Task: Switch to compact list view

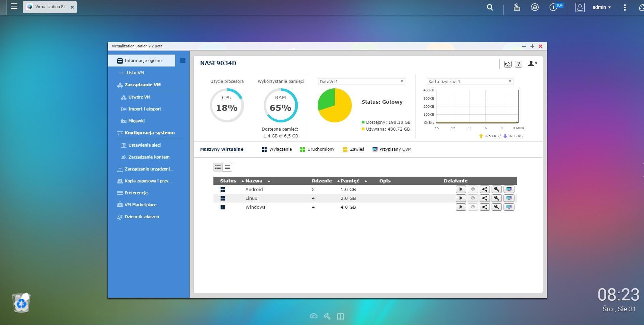Action: pos(227,167)
